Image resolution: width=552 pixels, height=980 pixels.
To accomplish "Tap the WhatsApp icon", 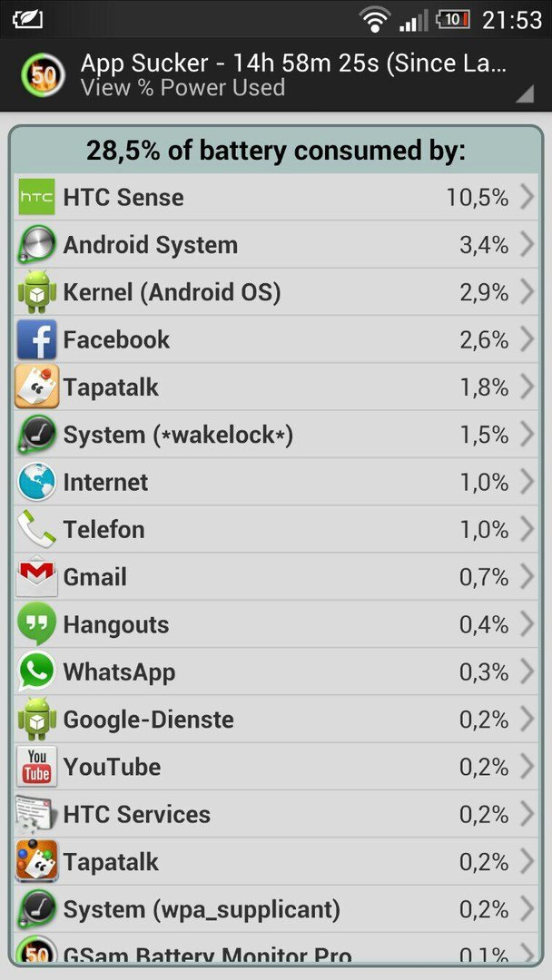I will coord(36,671).
